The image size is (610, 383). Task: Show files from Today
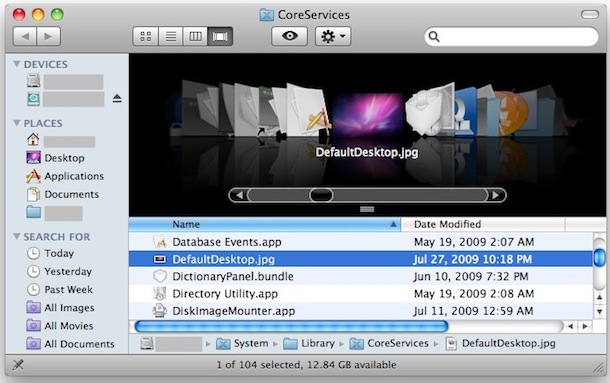pos(50,253)
